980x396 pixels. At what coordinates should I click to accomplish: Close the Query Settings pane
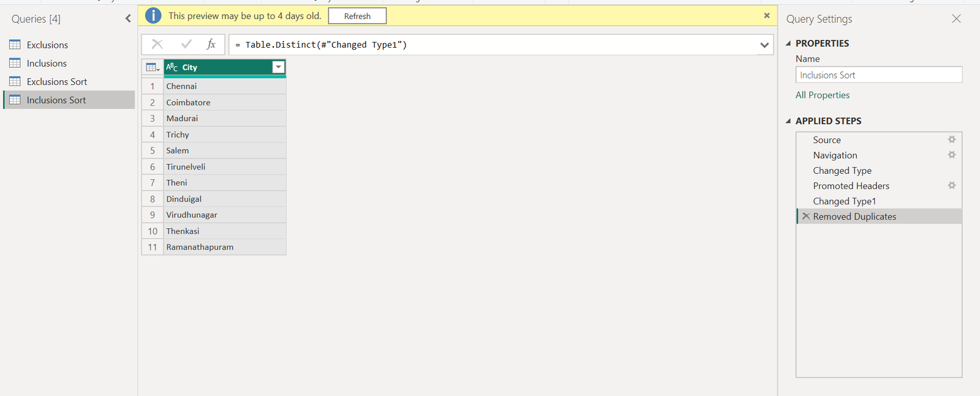[x=956, y=19]
